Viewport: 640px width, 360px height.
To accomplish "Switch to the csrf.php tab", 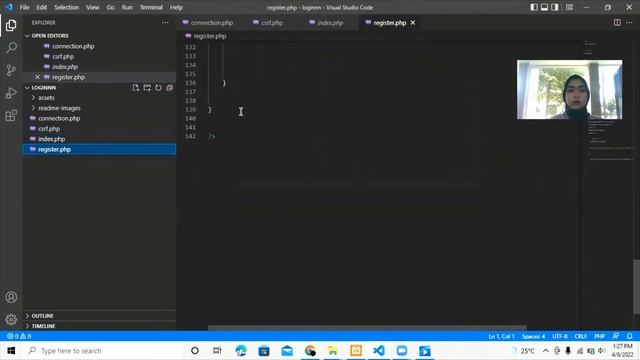I will (x=271, y=23).
